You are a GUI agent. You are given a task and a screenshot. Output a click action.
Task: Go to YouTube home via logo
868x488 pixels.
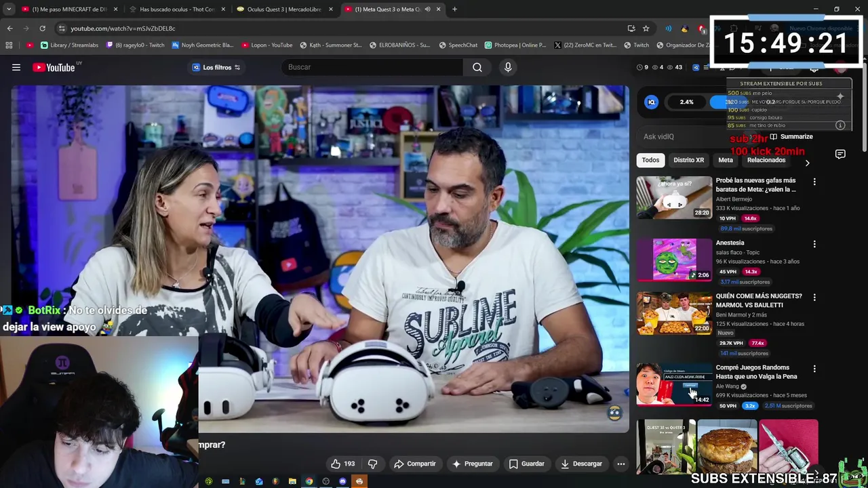54,67
